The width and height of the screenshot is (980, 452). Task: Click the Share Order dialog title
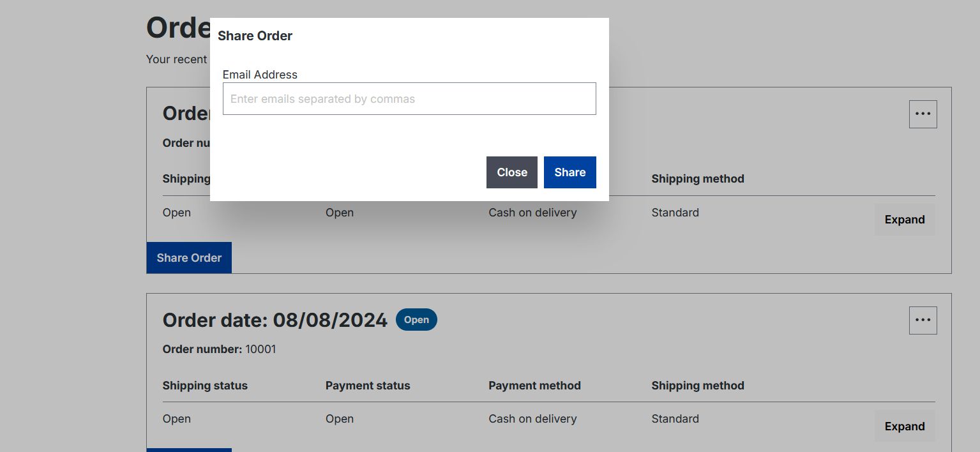255,36
